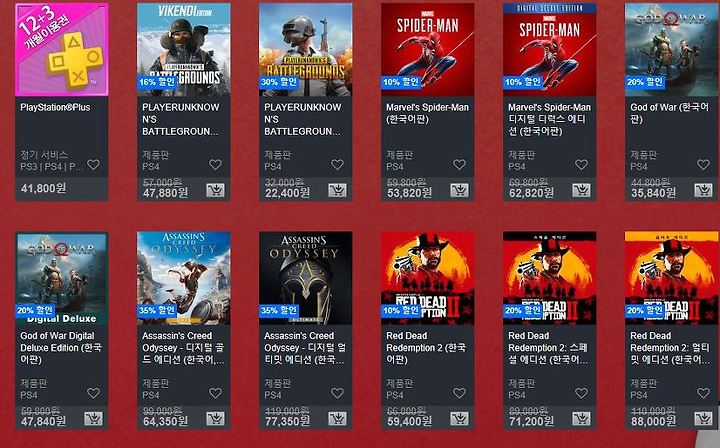
Task: Add Spider-Man Digital Deluxe to cart
Action: [x=581, y=190]
